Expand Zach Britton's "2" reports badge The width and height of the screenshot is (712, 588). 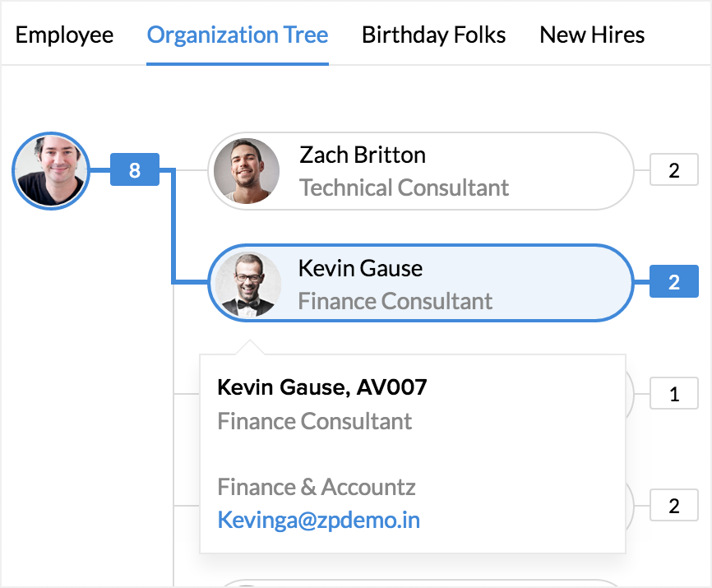[673, 171]
